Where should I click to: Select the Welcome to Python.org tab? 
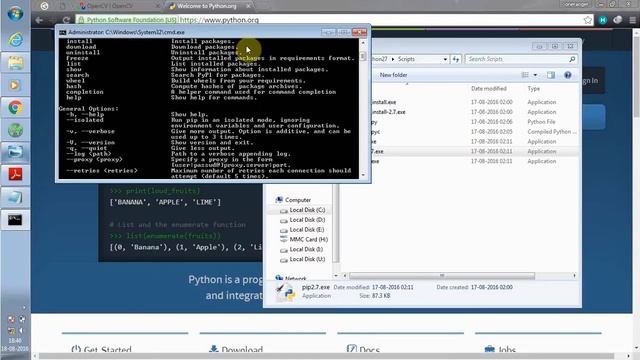[206, 6]
